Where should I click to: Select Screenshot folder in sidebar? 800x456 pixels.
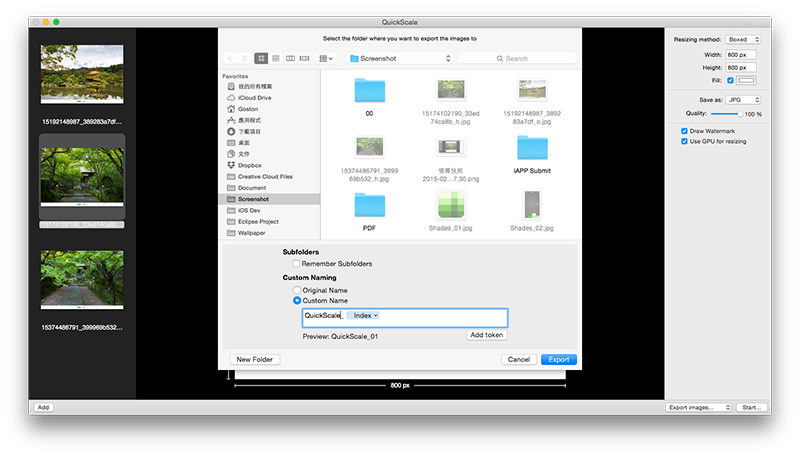pyautogui.click(x=270, y=199)
